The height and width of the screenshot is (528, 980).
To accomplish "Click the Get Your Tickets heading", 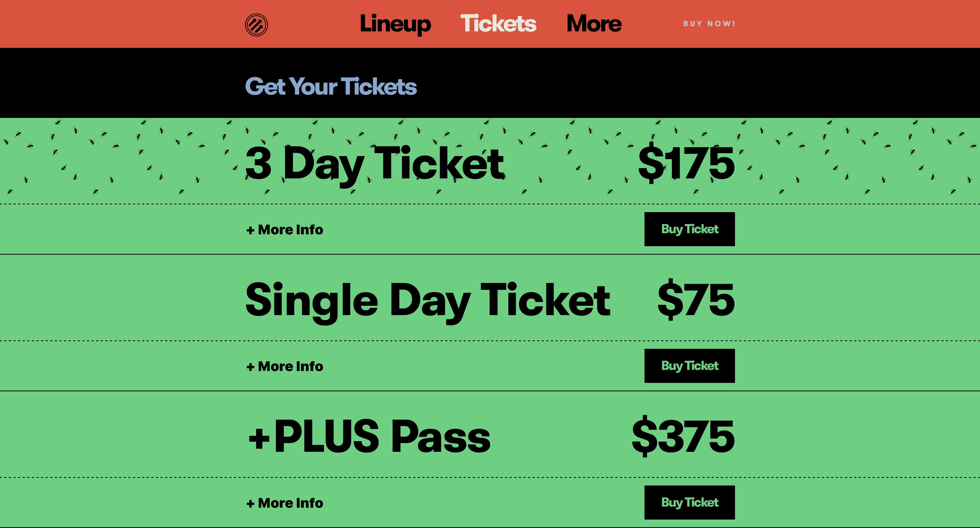I will tap(331, 86).
